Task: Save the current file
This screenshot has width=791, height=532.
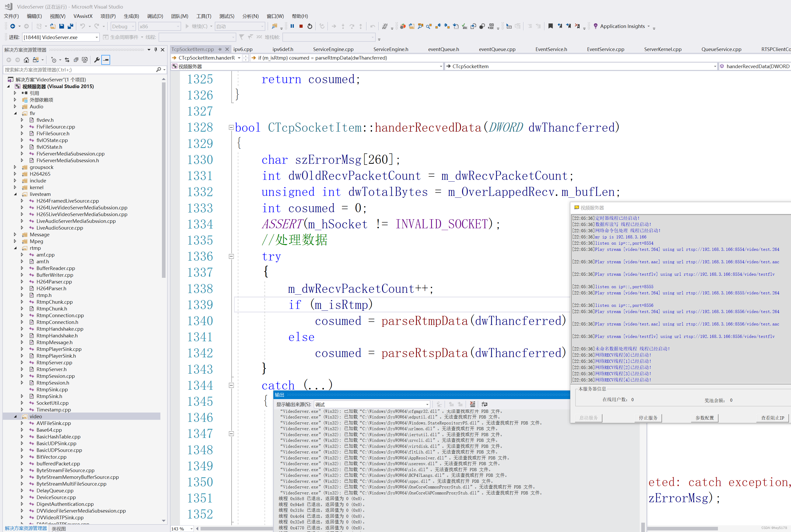Action: coord(61,26)
